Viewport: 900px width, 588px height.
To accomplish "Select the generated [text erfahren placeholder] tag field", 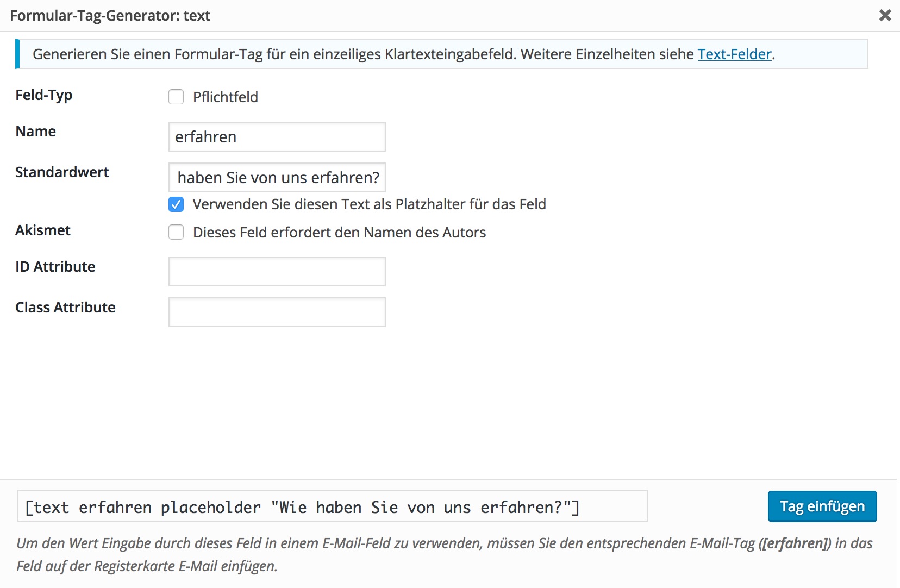I will [332, 506].
